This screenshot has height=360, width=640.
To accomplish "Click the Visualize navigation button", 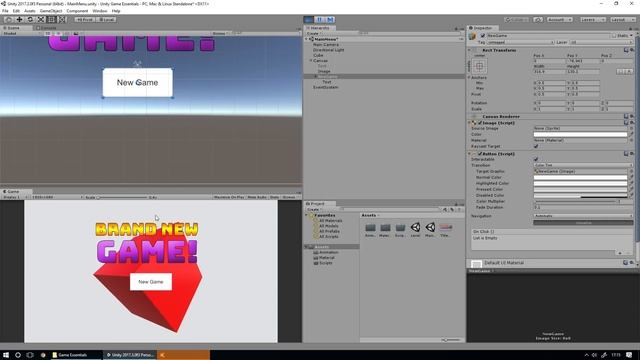I will 583,223.
